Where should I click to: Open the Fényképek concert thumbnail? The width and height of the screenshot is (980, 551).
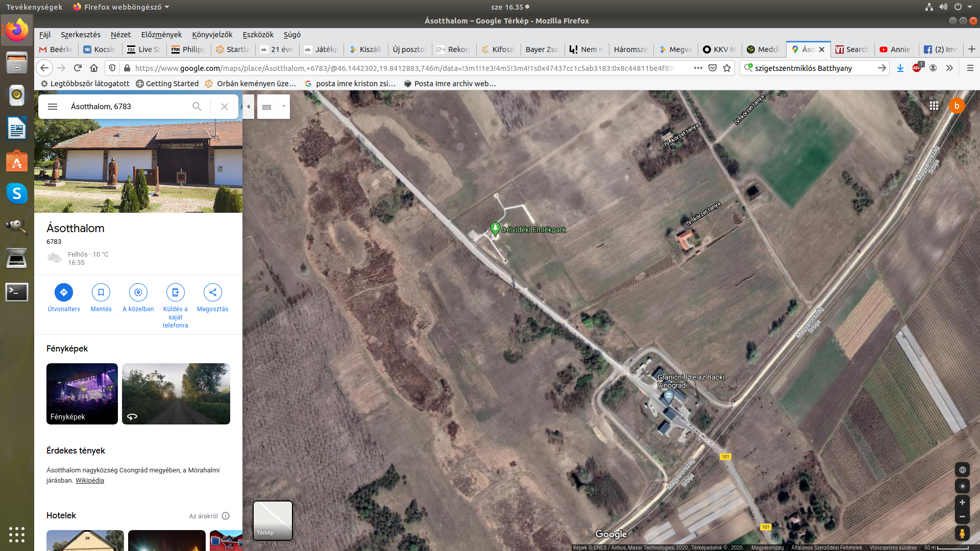(82, 393)
